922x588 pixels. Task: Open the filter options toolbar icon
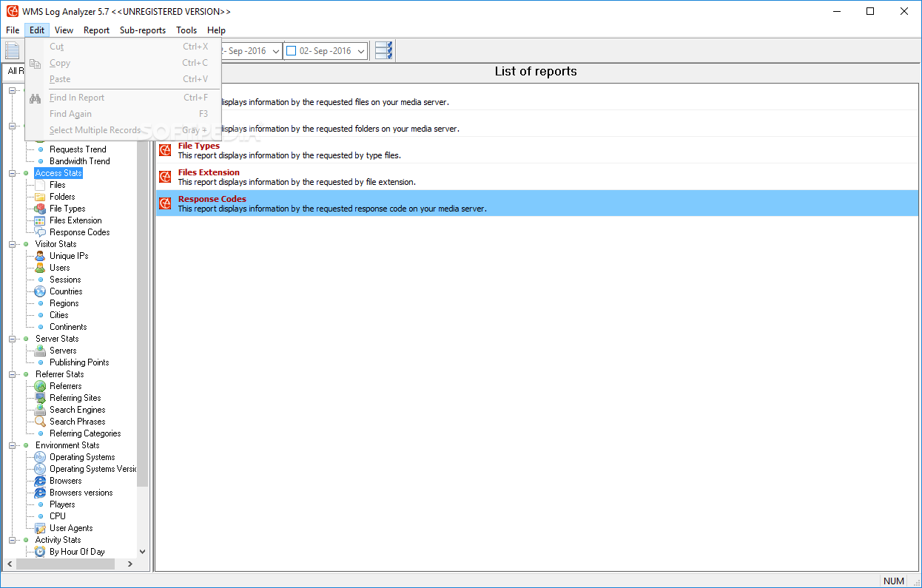(383, 50)
